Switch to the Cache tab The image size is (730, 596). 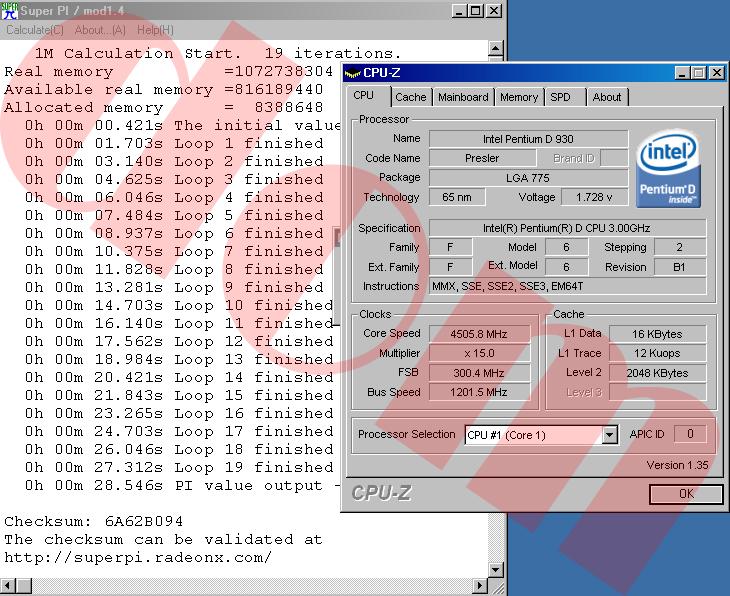[x=411, y=97]
